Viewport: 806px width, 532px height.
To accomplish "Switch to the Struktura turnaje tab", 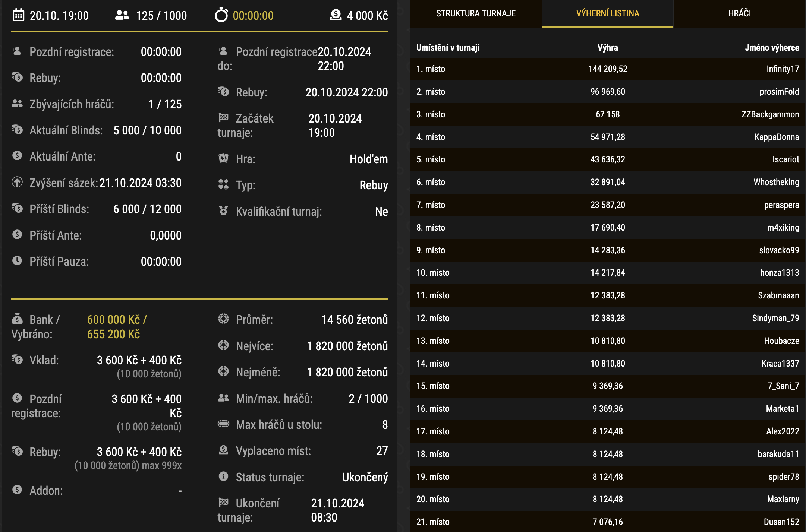I will [476, 13].
